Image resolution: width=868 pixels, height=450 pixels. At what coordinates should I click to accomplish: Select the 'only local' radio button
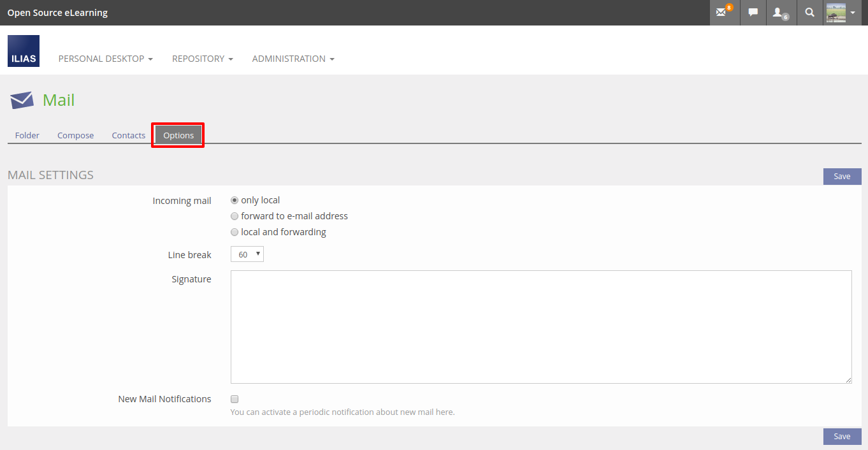pos(235,200)
